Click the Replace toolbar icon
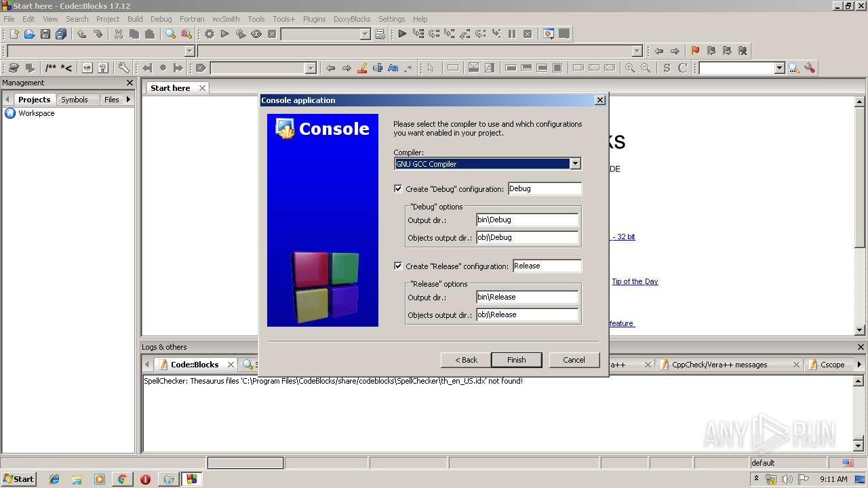Screen dimensions: 868x488 click(186, 34)
